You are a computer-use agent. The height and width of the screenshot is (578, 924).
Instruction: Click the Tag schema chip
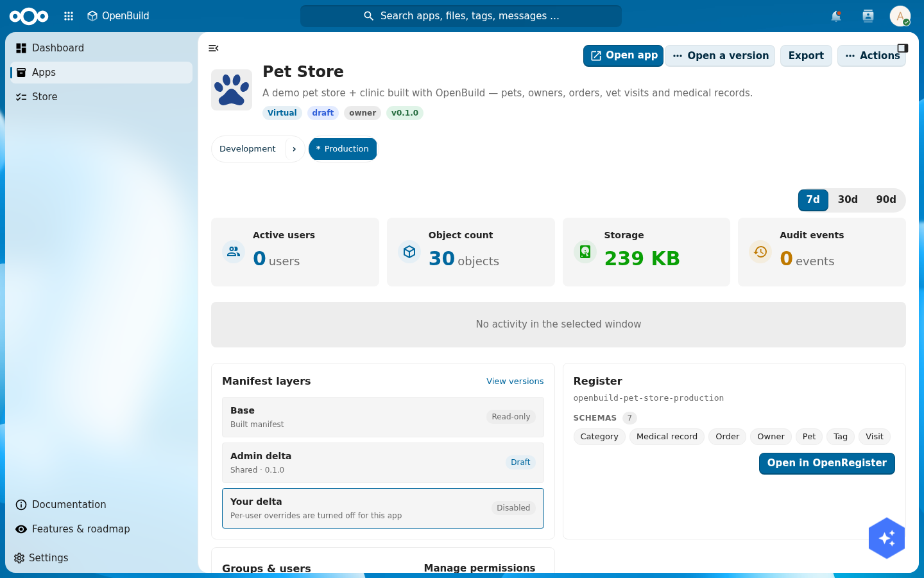click(841, 437)
